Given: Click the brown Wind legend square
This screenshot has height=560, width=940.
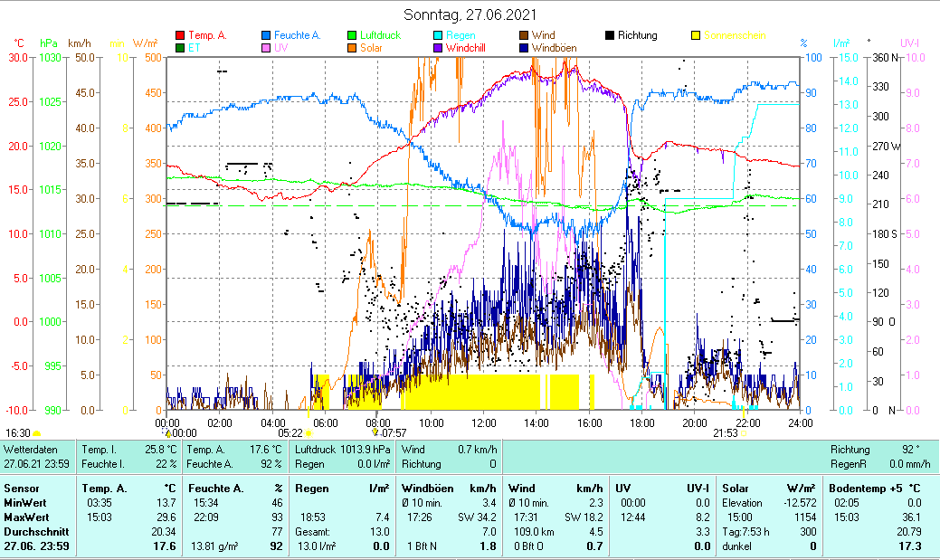Looking at the screenshot, I should point(525,35).
